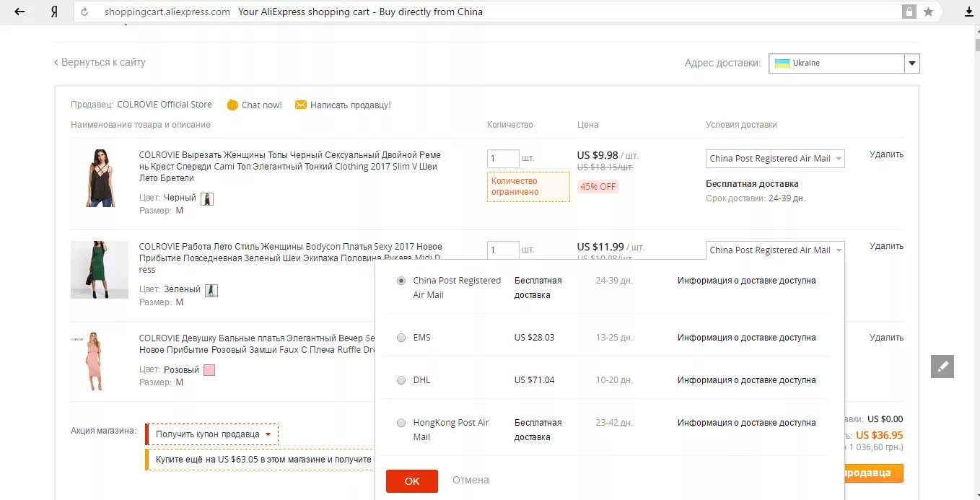Click the Купите ещё на US $63.05 promo text

click(264, 460)
